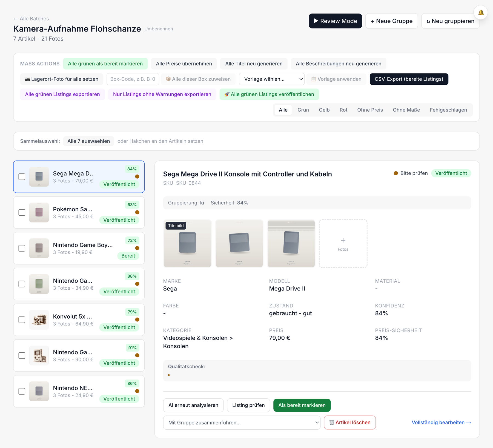Screen dimensions: 493x448
Task: Click the Vorlage anwenden button
Action: [x=336, y=79]
